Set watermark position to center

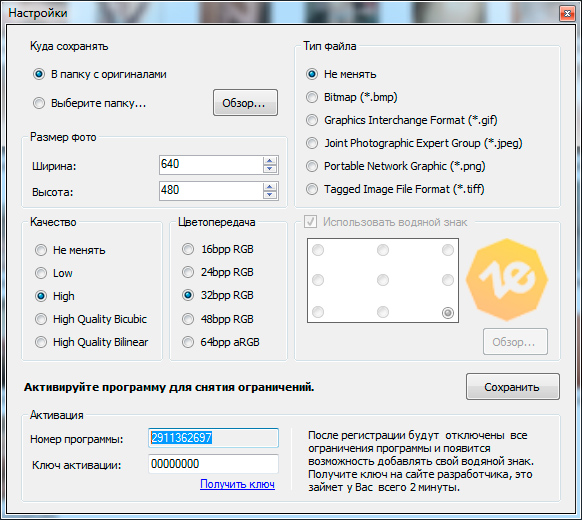pyautogui.click(x=383, y=280)
